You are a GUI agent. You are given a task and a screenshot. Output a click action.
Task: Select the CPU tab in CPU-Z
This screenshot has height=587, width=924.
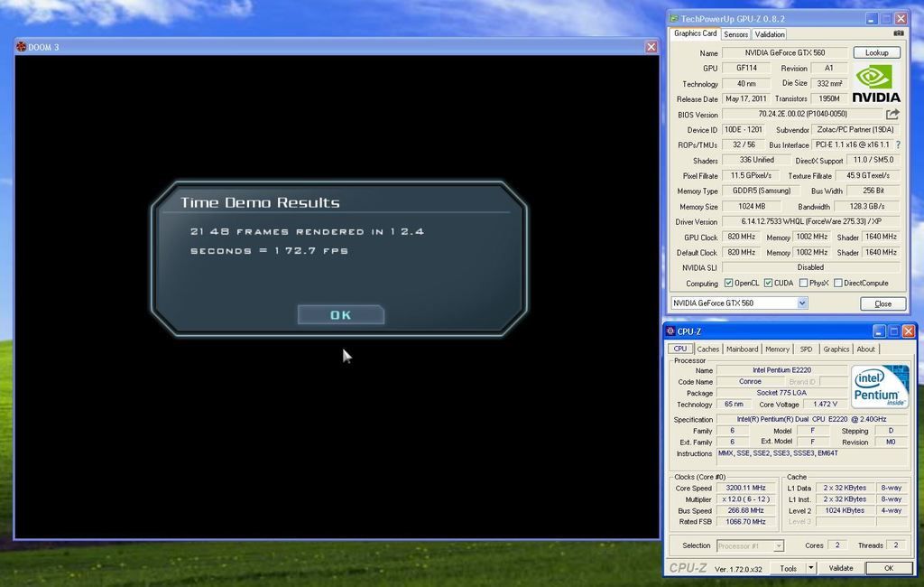pyautogui.click(x=680, y=349)
